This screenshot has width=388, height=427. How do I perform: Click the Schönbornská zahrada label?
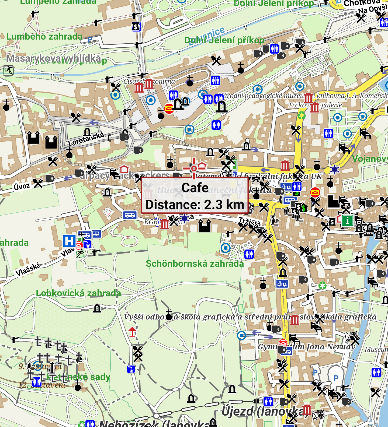[195, 264]
